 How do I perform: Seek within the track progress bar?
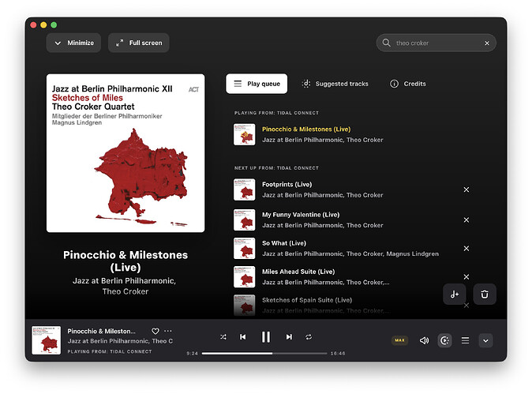coord(264,353)
